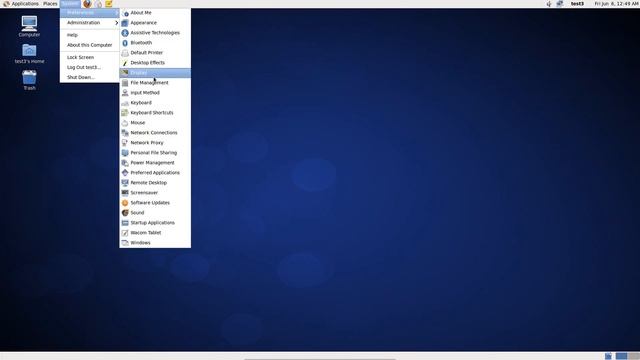
Task: Open File Management preferences
Action: (155, 83)
